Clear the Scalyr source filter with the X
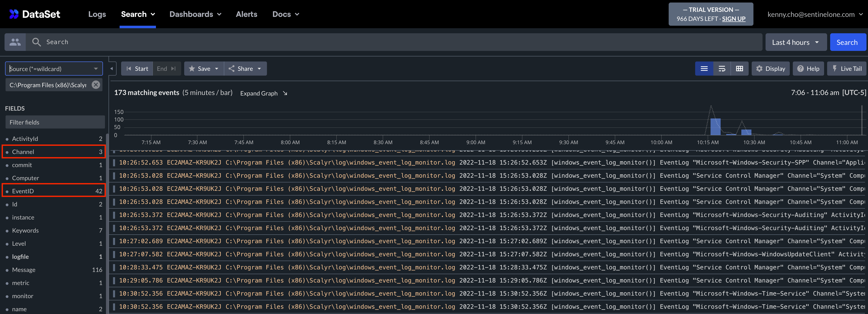The image size is (868, 314). 95,85
